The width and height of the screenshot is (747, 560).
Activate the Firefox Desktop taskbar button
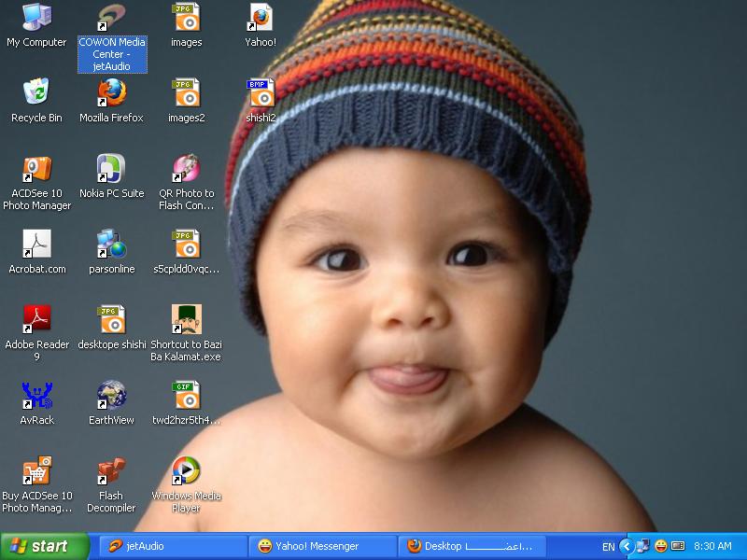point(472,546)
